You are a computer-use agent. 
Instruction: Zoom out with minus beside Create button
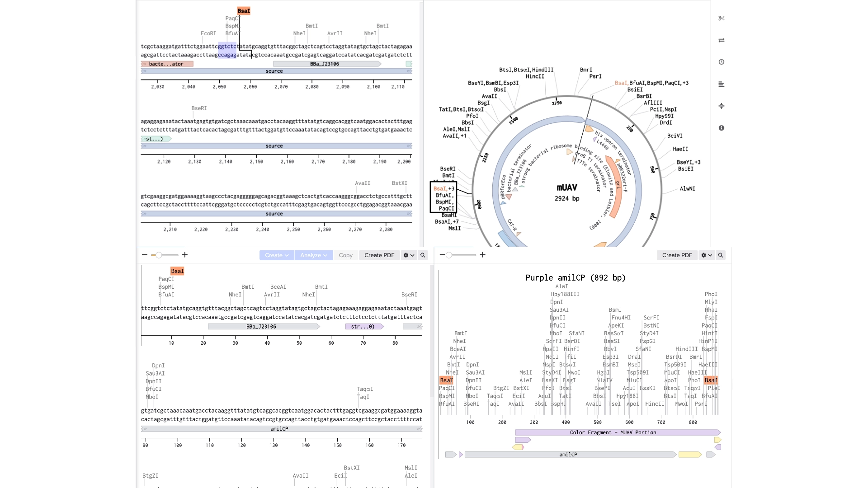145,255
